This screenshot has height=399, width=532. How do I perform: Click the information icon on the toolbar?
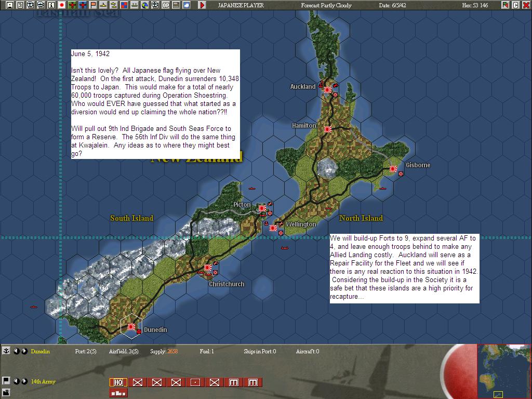(x=51, y=5)
